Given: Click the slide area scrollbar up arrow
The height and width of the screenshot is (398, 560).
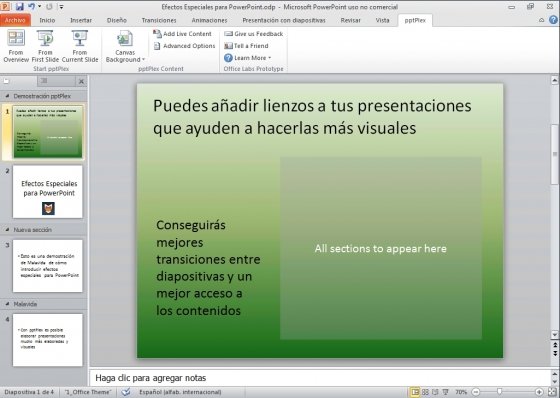Looking at the screenshot, I should (555, 80).
